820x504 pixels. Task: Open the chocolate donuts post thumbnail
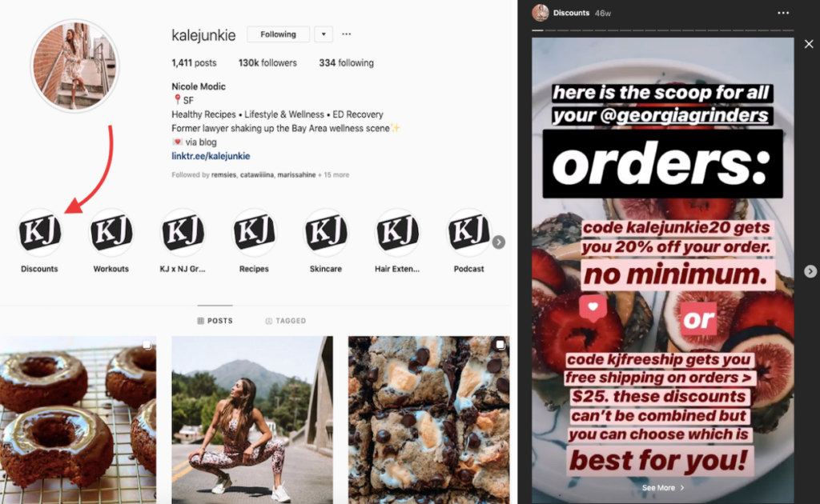[78, 420]
